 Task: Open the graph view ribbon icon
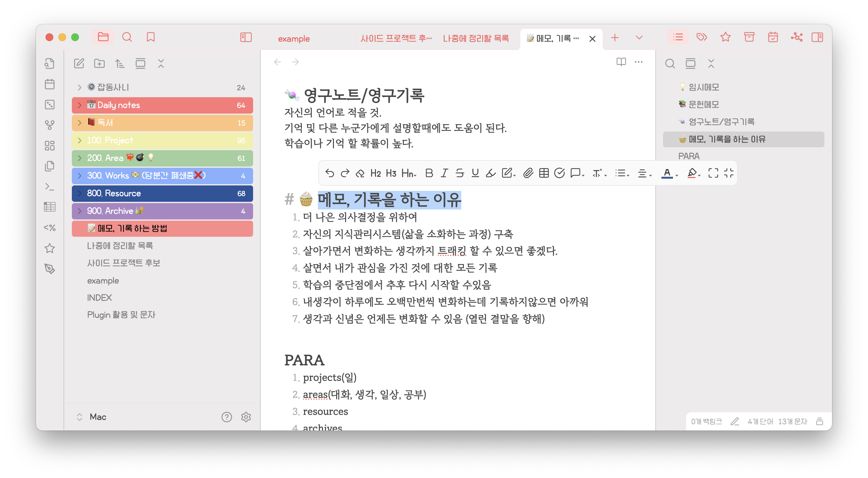(x=49, y=125)
